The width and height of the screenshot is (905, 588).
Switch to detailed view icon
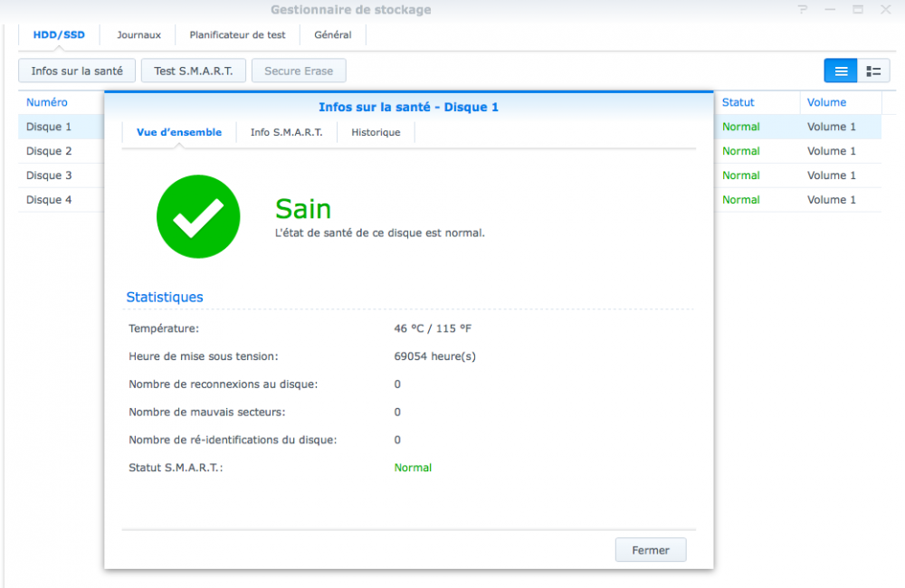[873, 71]
